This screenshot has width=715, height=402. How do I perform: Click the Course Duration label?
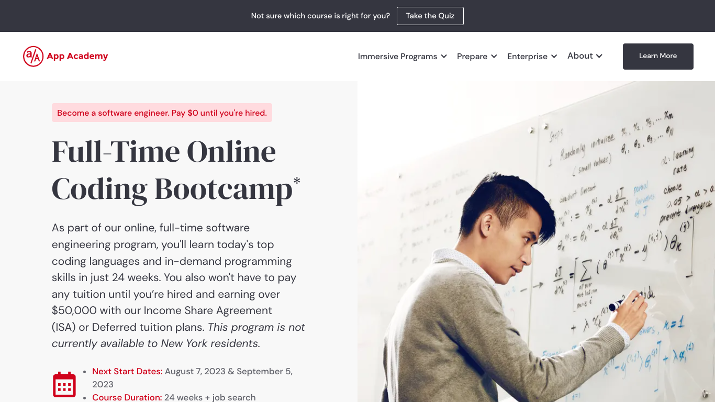(x=127, y=397)
